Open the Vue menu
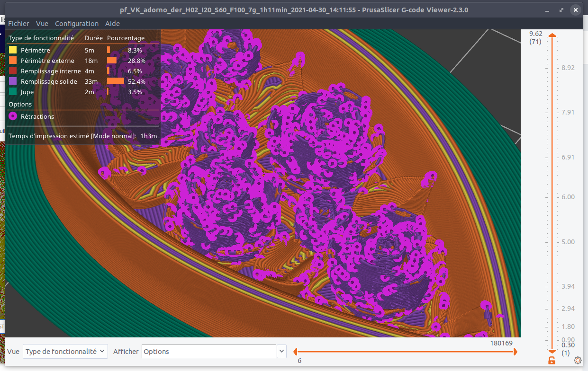 (42, 24)
